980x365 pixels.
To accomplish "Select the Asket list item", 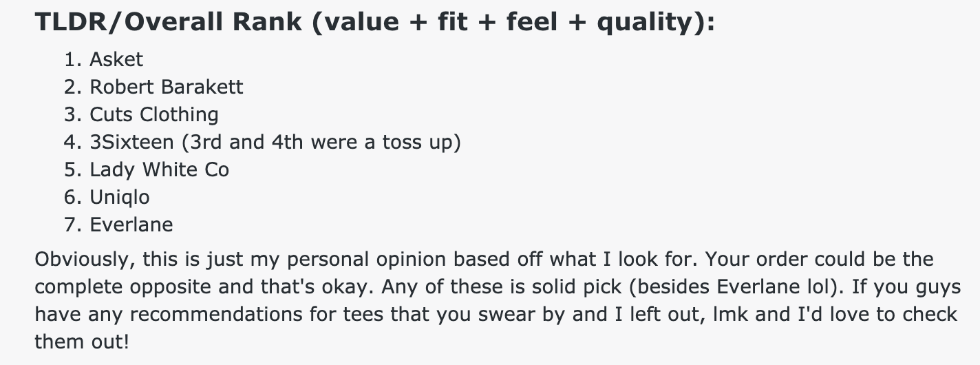I will click(116, 60).
